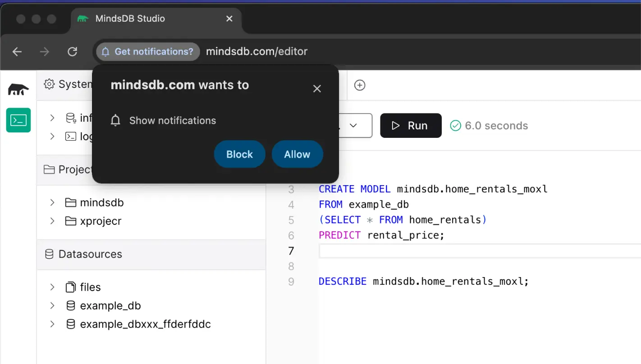Run the SQL query

tap(411, 126)
